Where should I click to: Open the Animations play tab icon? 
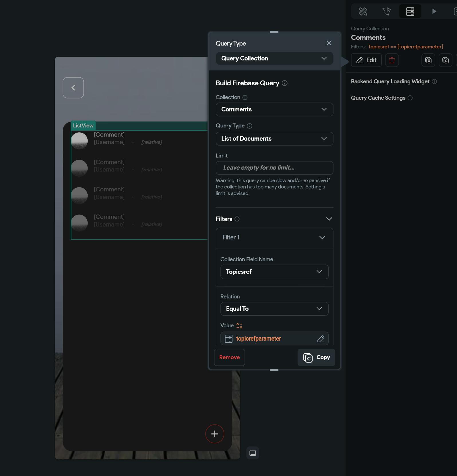pyautogui.click(x=434, y=11)
